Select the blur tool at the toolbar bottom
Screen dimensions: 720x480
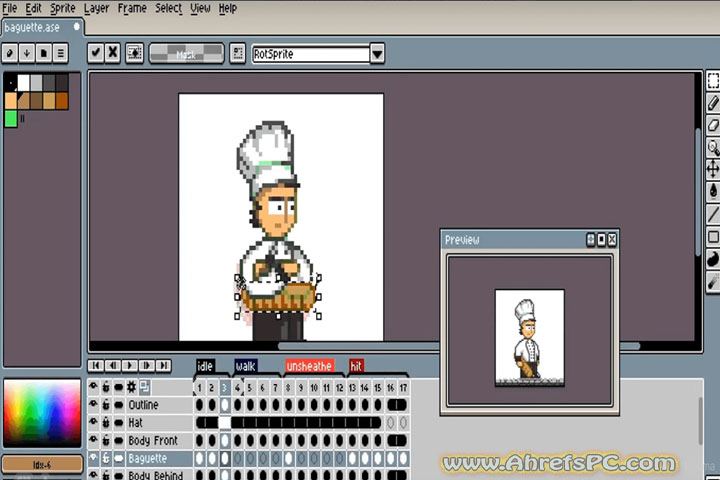click(713, 281)
